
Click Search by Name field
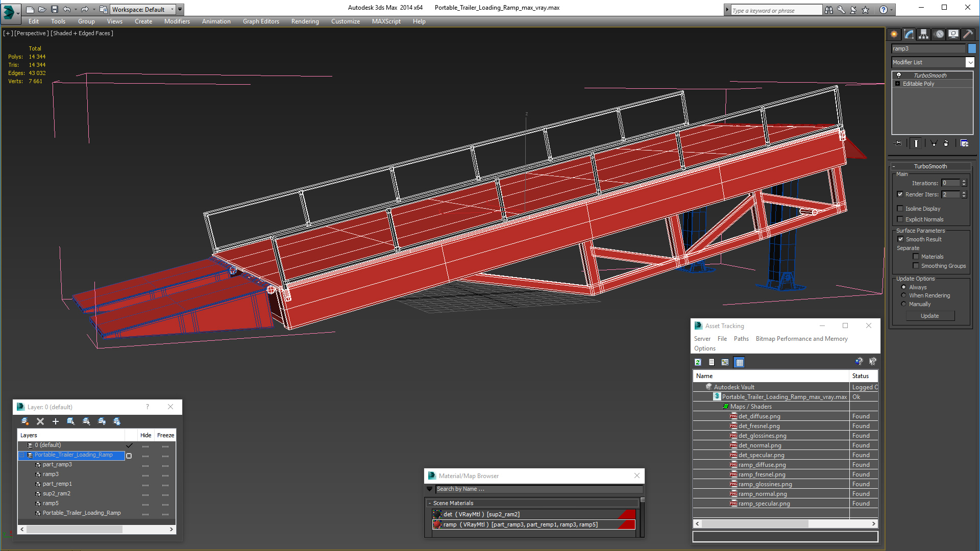point(538,489)
